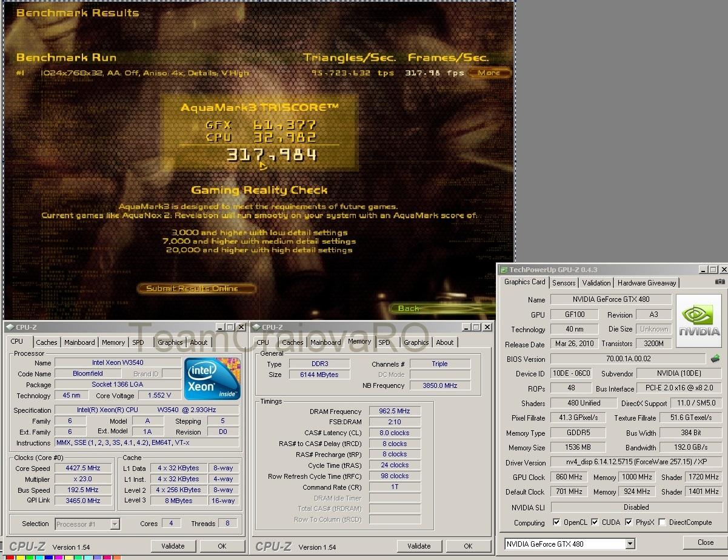Image resolution: width=728 pixels, height=560 pixels.
Task: Open the Validation tab in GPU-Z
Action: (596, 283)
